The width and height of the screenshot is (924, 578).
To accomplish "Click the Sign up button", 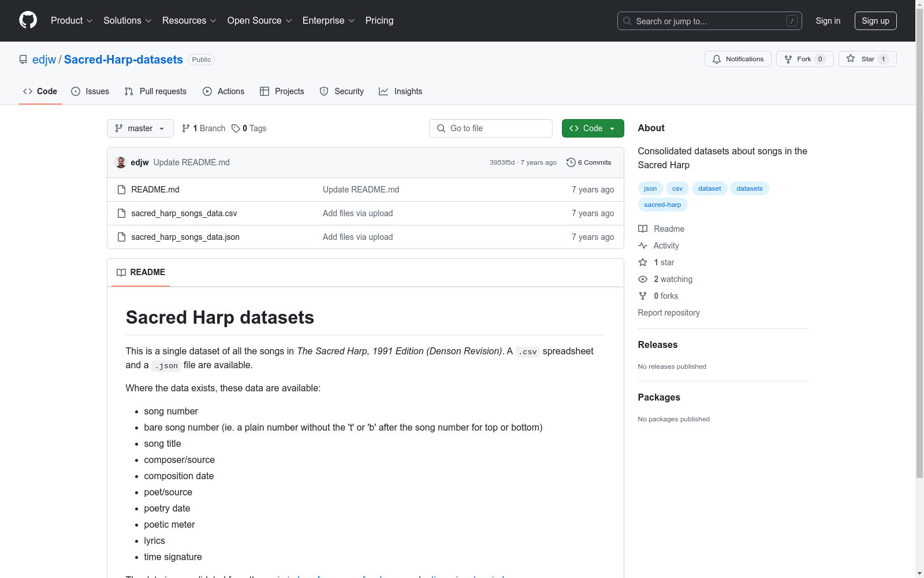I will (x=875, y=21).
